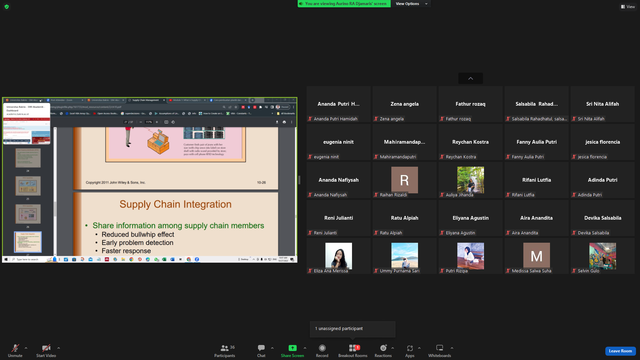Select Medissa Salwa Suha's M avatar tile
The width and height of the screenshot is (640, 360).
[536, 256]
